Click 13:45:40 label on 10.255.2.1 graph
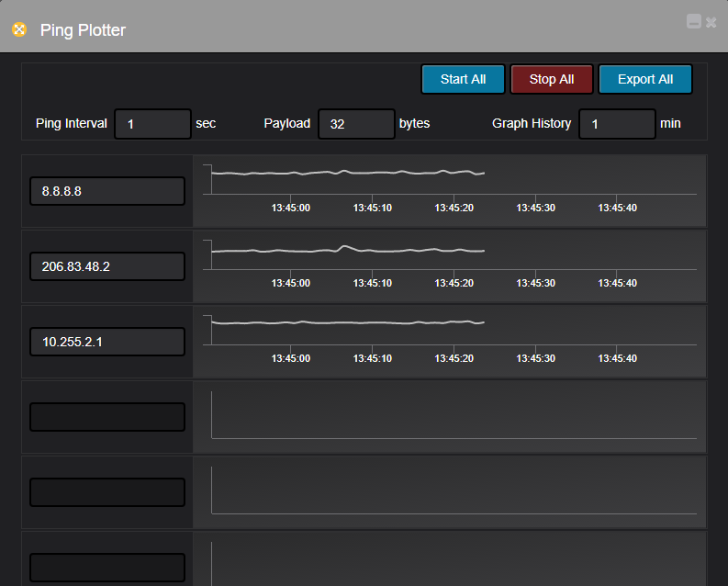The image size is (728, 586). pos(618,358)
